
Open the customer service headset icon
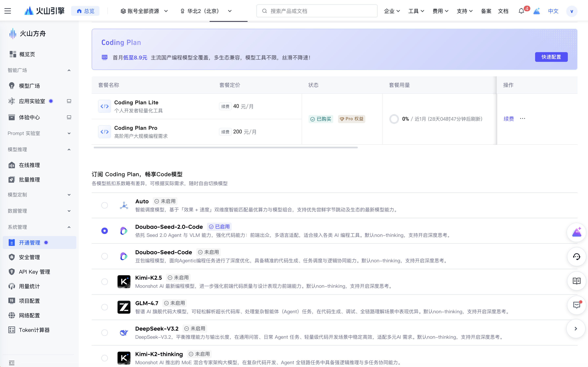point(576,257)
